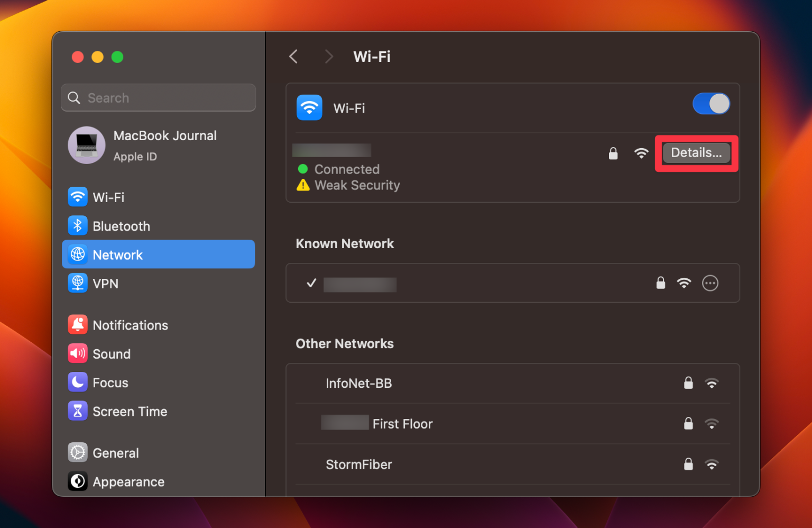Open Notifications settings
The image size is (812, 528).
click(x=130, y=325)
